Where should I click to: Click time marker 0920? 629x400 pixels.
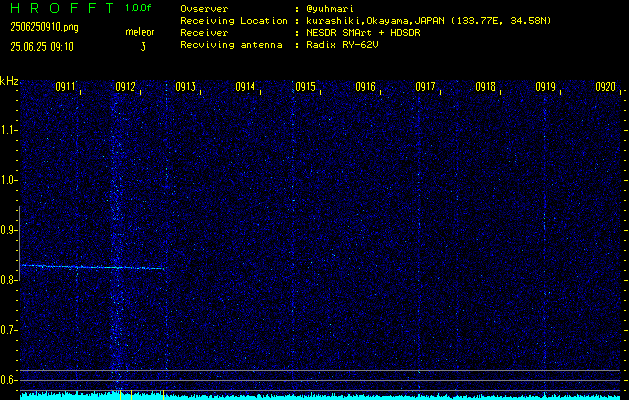(x=605, y=87)
